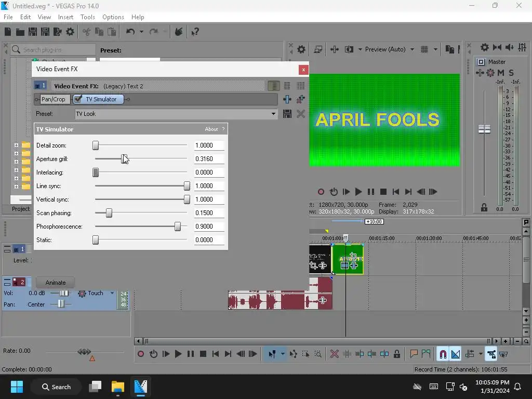Screen dimensions: 532x399
Task: Open the Auto Ripple dropdown arrow
Action: pos(481,354)
